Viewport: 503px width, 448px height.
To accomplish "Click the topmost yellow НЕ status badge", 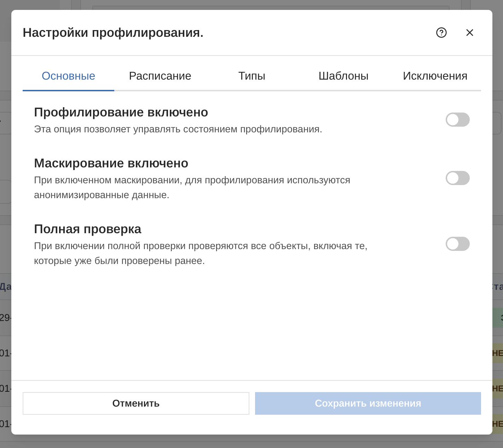I will 499,353.
